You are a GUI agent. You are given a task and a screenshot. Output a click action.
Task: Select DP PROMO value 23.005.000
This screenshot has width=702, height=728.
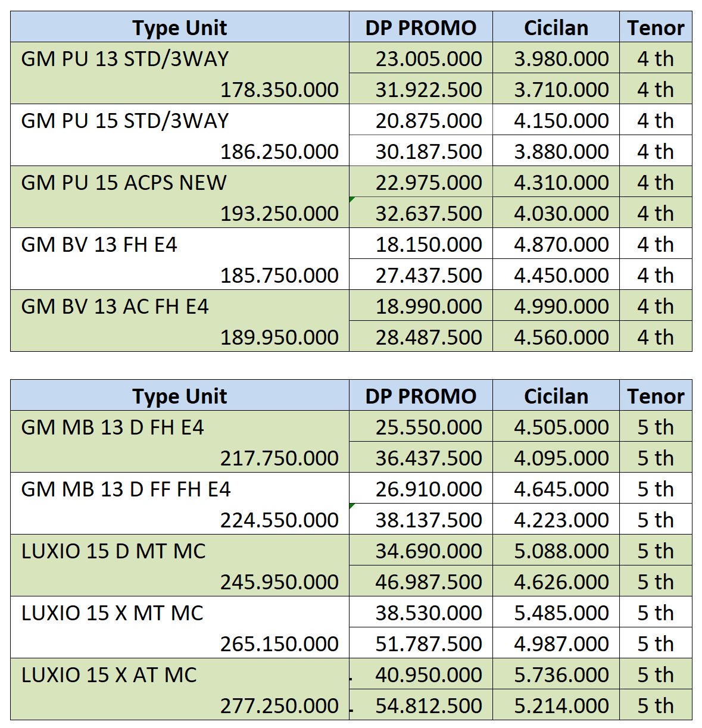click(x=421, y=58)
